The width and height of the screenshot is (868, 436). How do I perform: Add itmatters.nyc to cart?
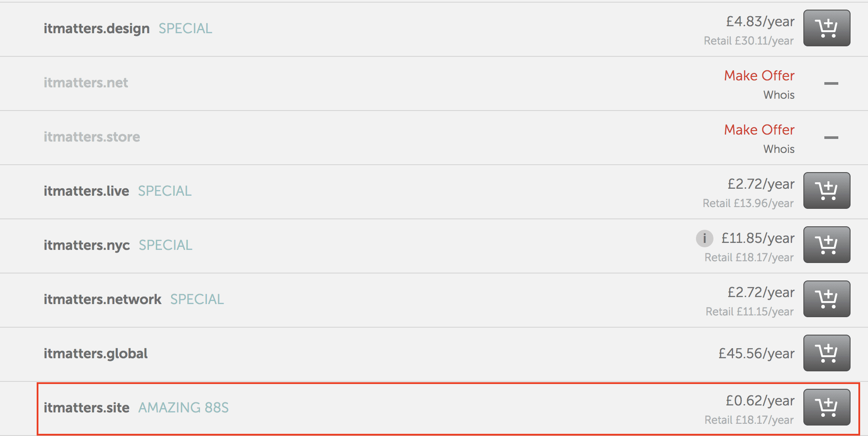click(x=827, y=245)
